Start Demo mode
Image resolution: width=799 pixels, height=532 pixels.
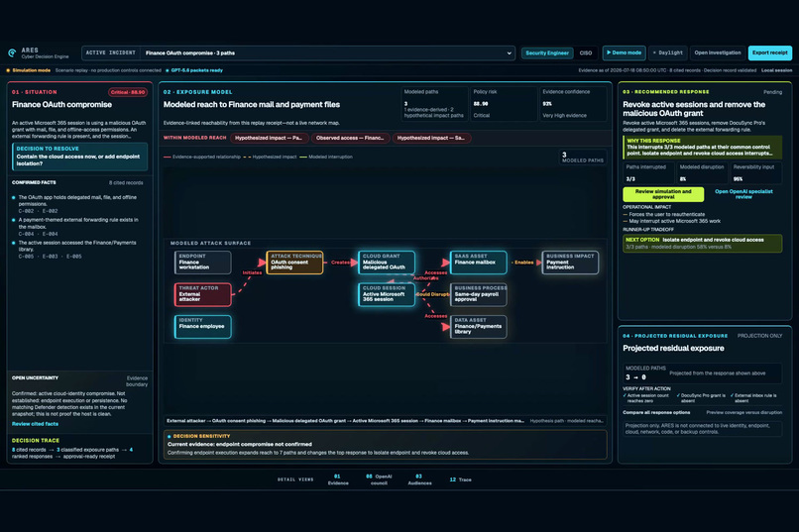tap(624, 53)
